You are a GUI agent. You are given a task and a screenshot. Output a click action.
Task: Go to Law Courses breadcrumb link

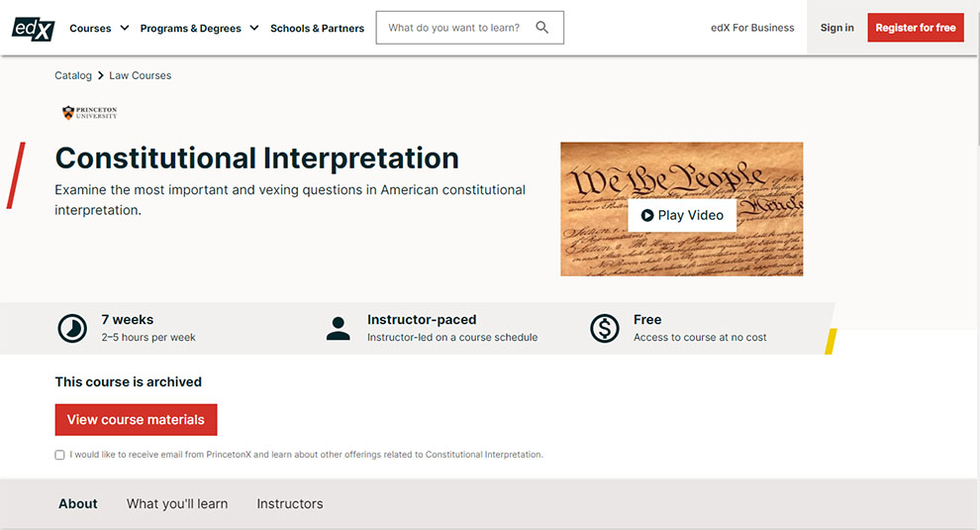[140, 75]
